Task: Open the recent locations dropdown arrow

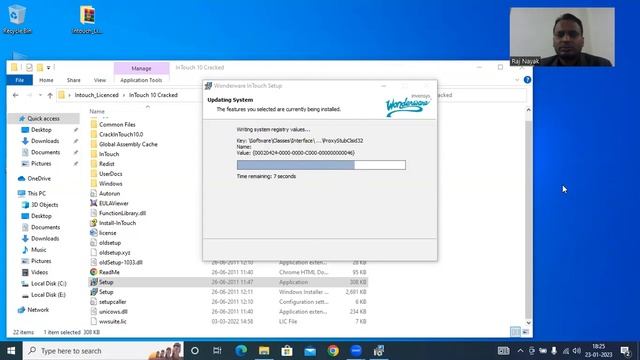Action: pos(40,95)
